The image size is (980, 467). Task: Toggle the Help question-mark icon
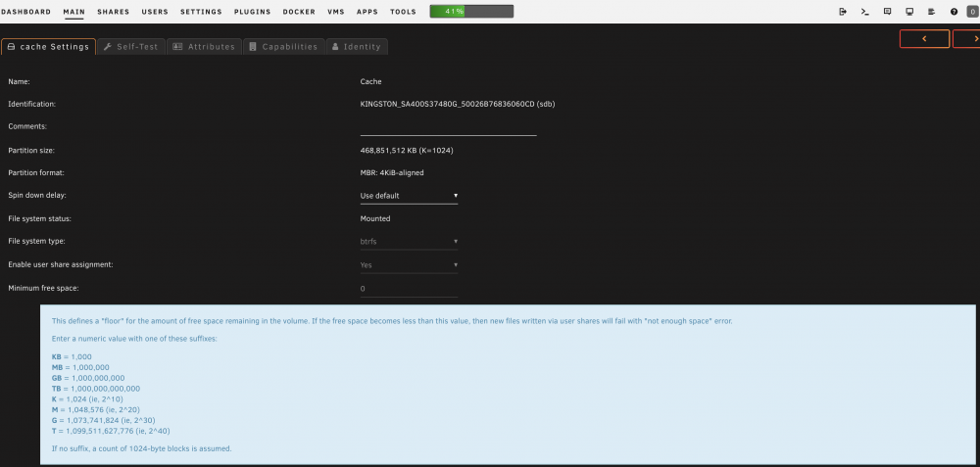tap(954, 11)
